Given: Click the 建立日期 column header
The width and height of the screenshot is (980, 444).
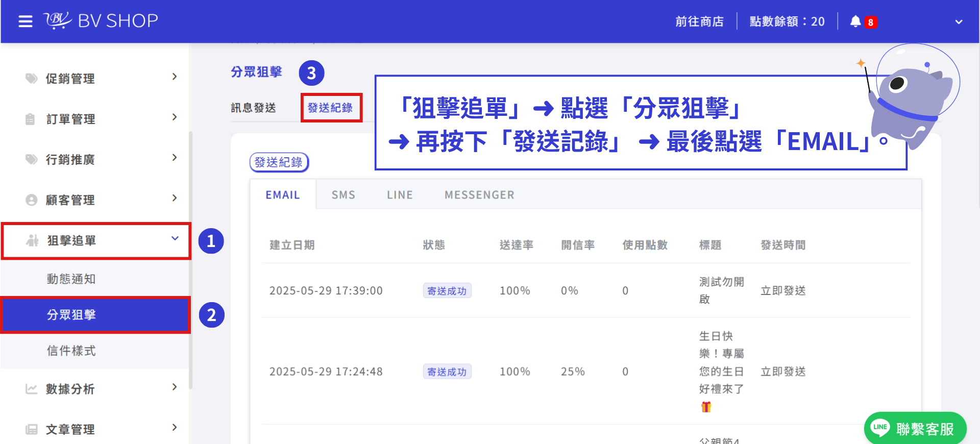Looking at the screenshot, I should [x=292, y=245].
